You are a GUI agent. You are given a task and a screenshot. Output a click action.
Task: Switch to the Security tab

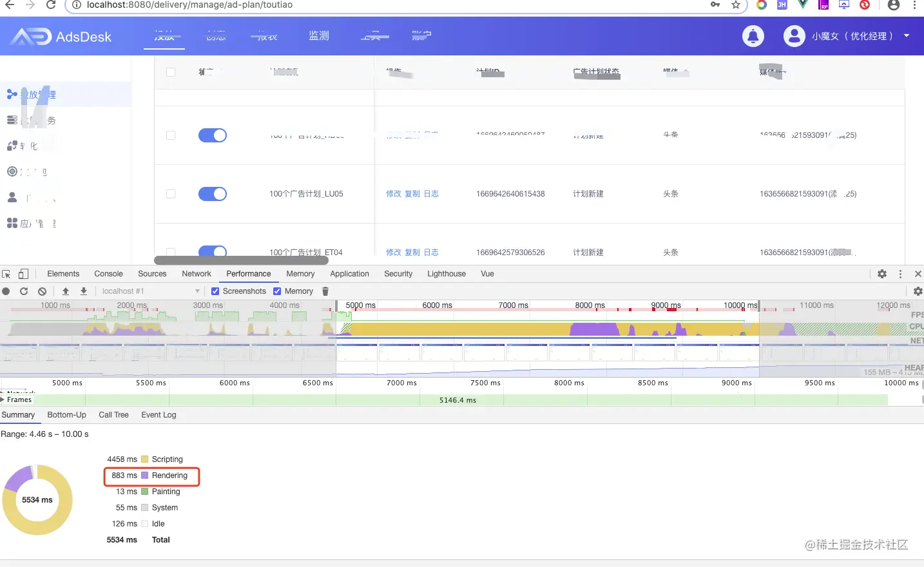[x=398, y=274]
